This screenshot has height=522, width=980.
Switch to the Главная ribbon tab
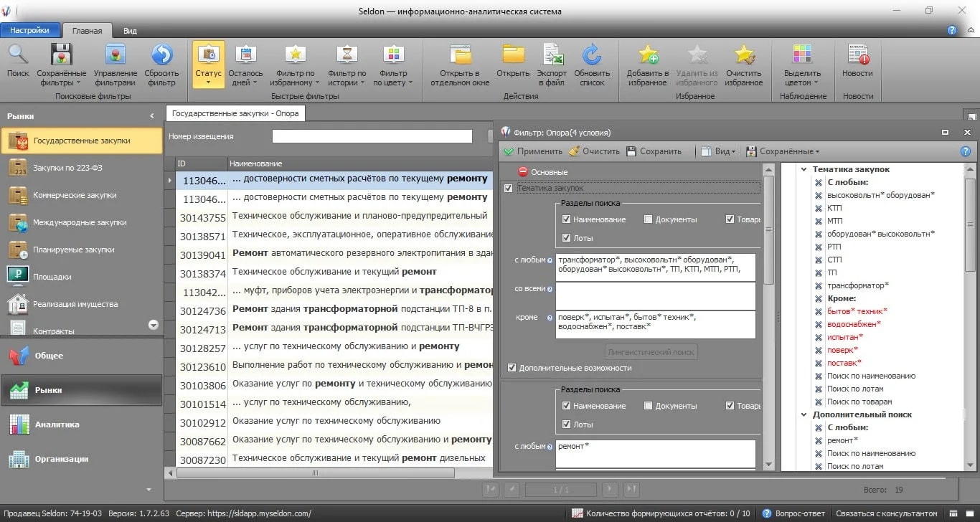click(x=88, y=31)
